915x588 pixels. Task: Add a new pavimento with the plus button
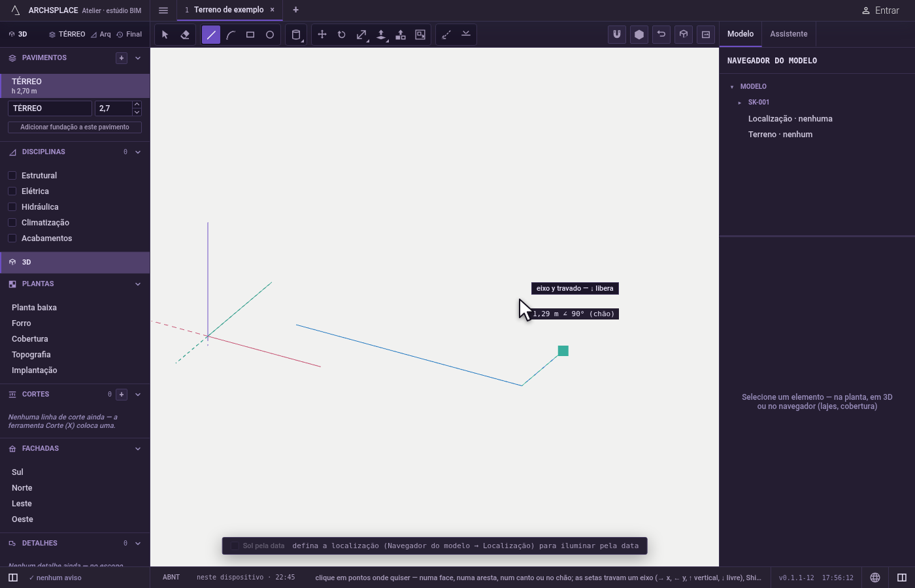pyautogui.click(x=122, y=58)
